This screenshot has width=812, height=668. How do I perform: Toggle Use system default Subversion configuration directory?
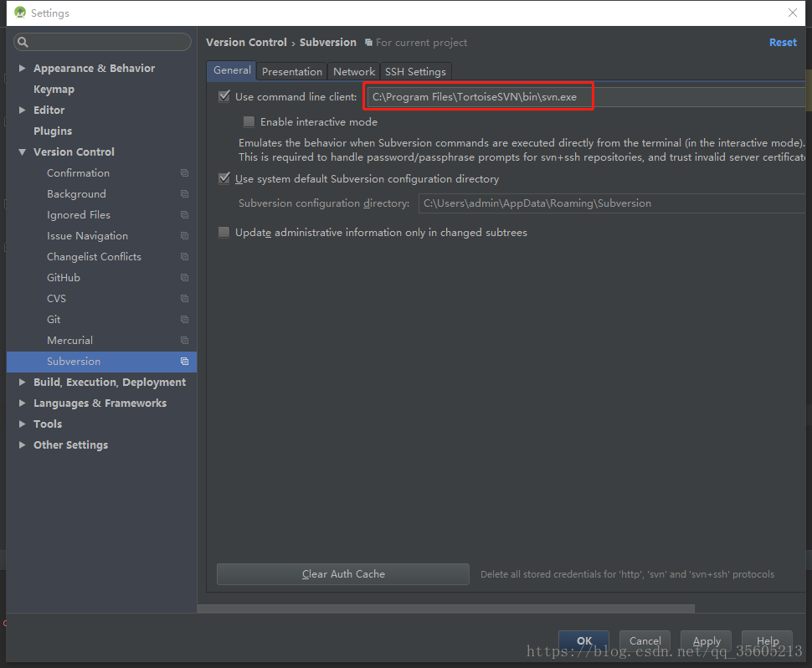pyautogui.click(x=224, y=178)
